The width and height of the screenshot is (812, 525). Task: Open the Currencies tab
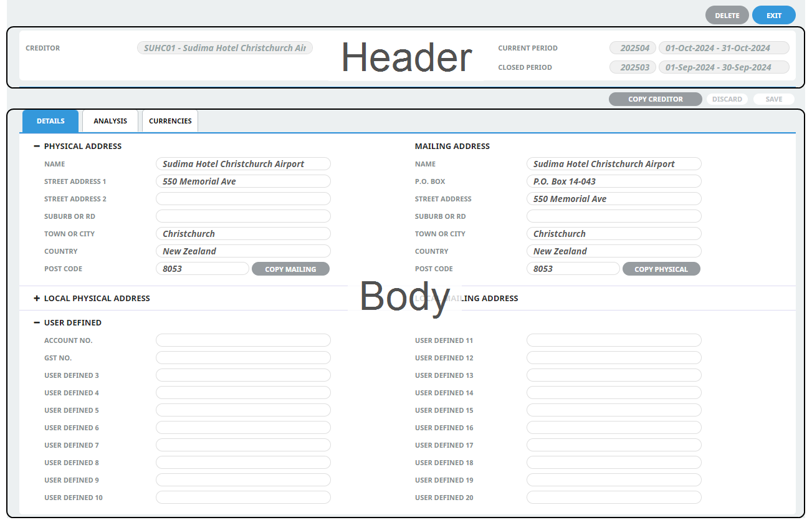[x=170, y=121]
